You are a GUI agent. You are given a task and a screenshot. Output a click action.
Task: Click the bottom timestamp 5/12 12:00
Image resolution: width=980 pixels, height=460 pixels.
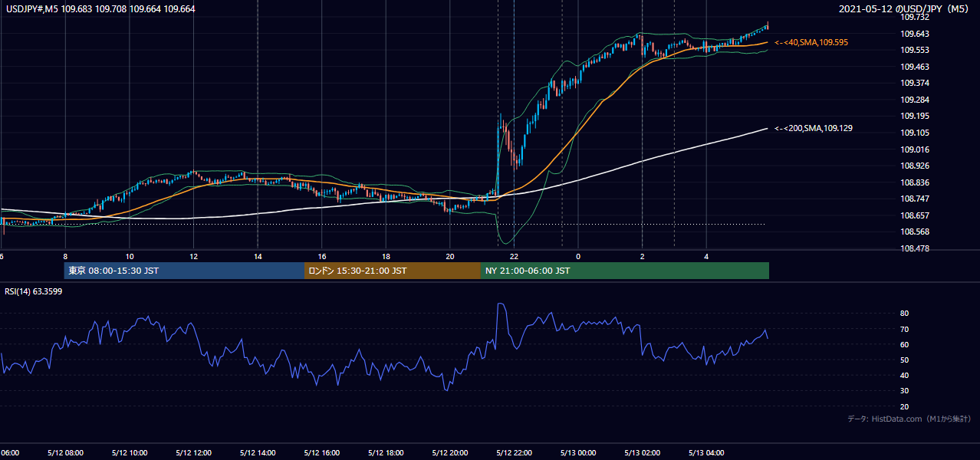click(193, 453)
